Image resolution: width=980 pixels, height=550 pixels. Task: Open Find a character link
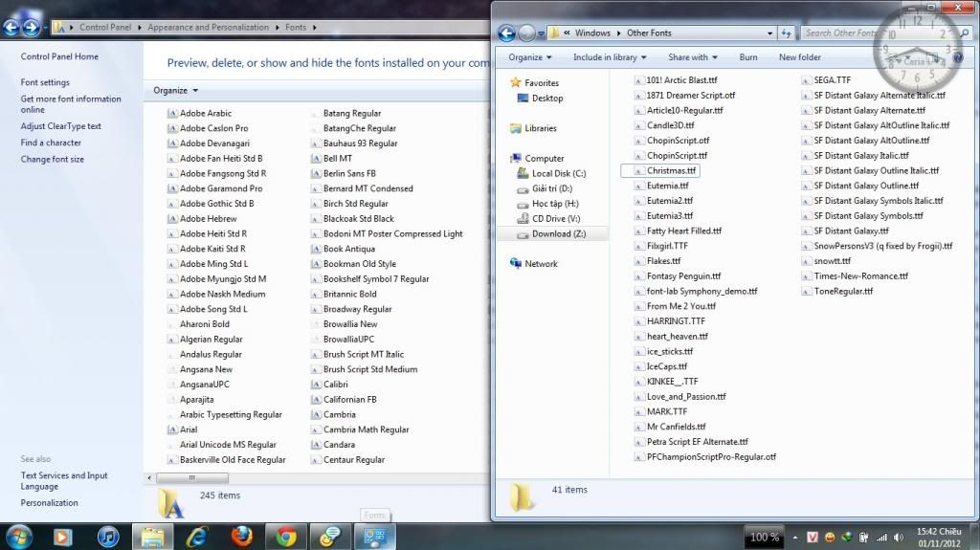pos(51,143)
